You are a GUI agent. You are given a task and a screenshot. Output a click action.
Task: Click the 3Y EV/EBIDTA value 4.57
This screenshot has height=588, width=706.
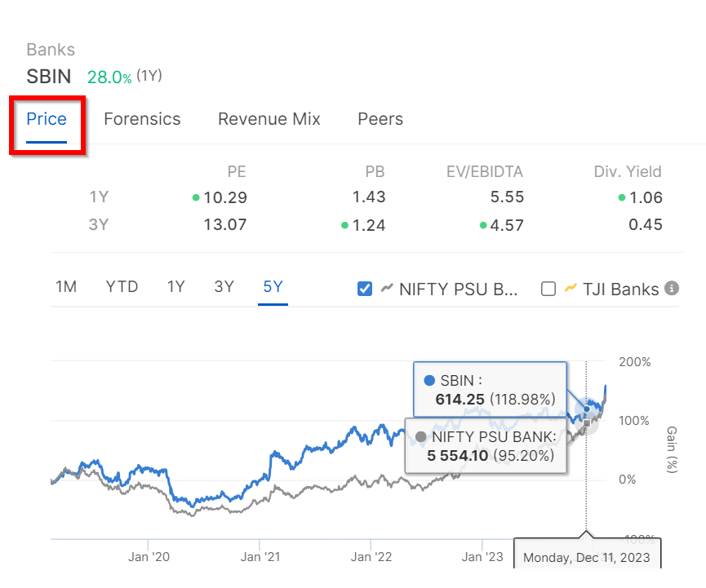507,225
